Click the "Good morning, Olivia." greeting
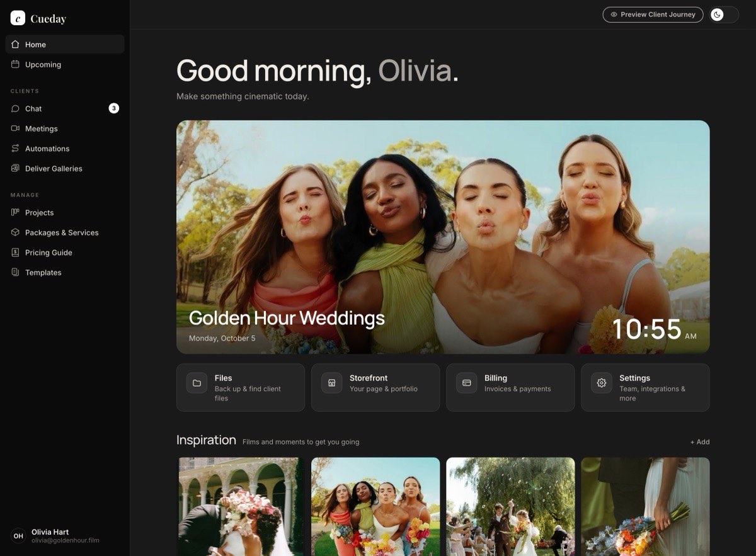 click(x=318, y=71)
